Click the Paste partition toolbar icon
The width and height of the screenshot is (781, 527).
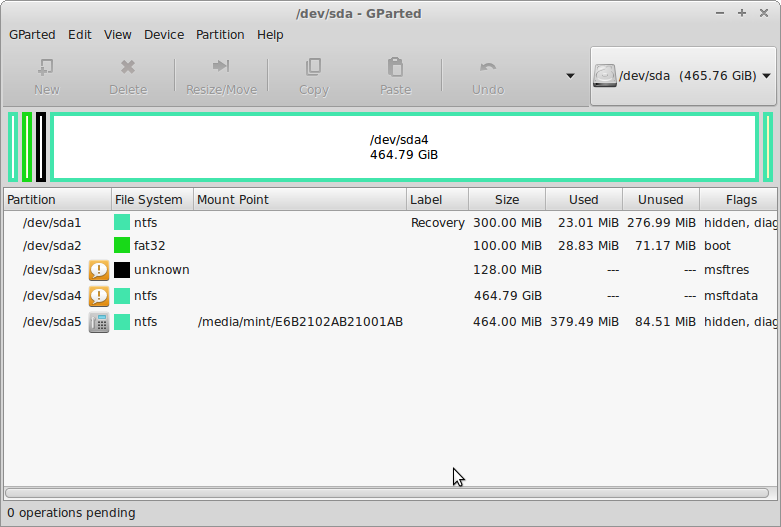(x=395, y=67)
